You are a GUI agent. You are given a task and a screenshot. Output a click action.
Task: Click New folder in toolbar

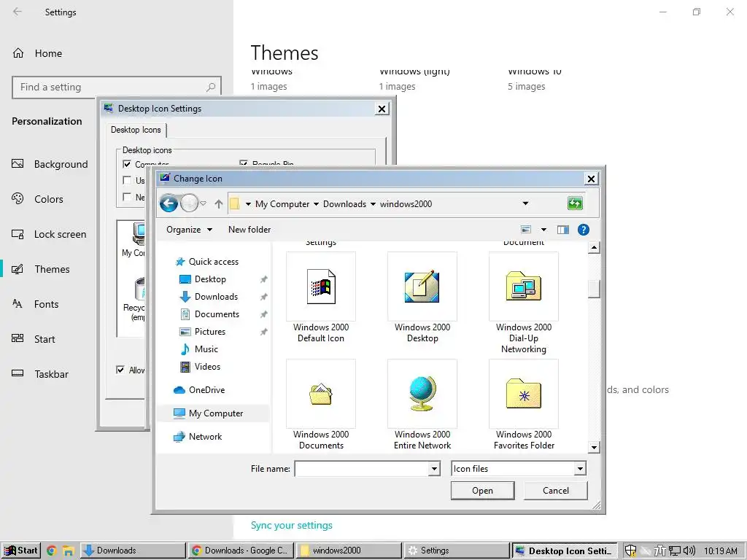click(249, 230)
